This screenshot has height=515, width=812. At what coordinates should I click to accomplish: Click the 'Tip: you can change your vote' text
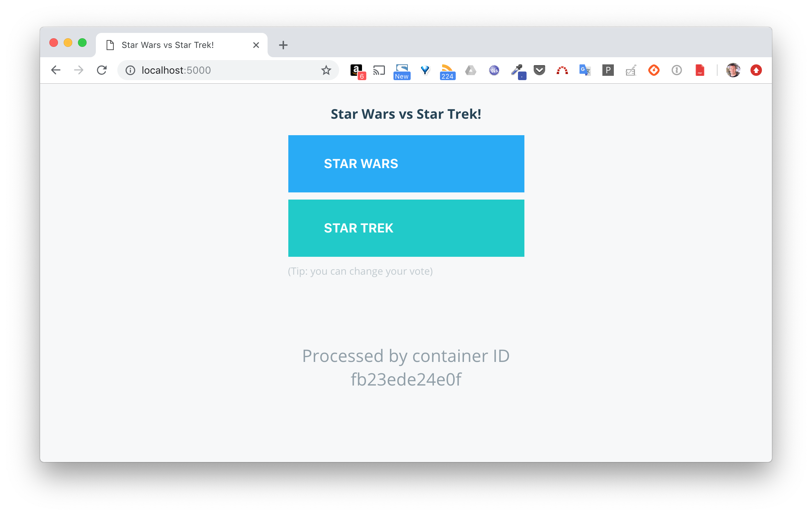(361, 271)
